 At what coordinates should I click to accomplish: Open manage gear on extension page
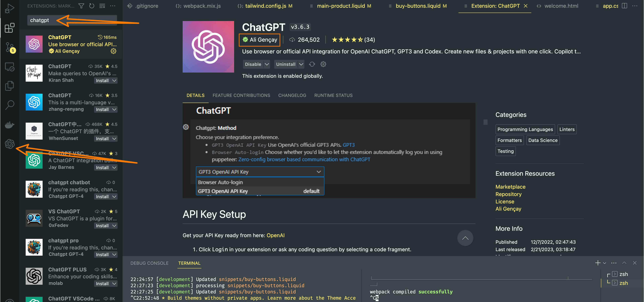point(323,64)
